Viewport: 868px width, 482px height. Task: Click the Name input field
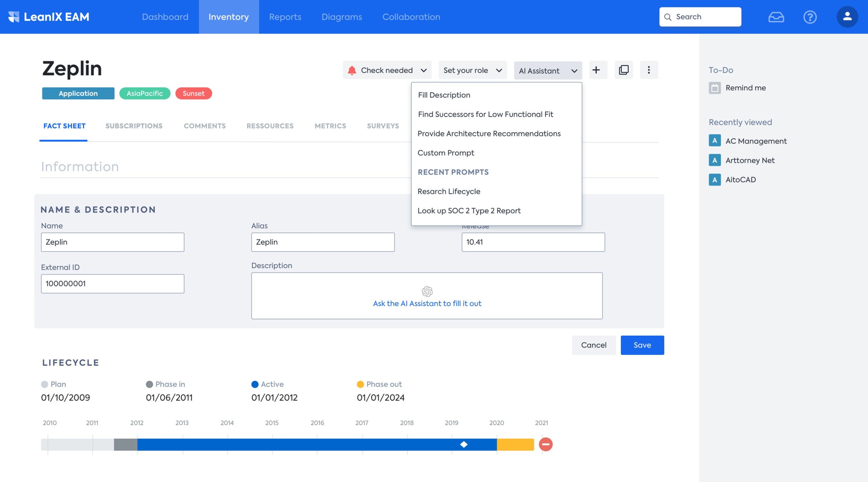tap(112, 242)
